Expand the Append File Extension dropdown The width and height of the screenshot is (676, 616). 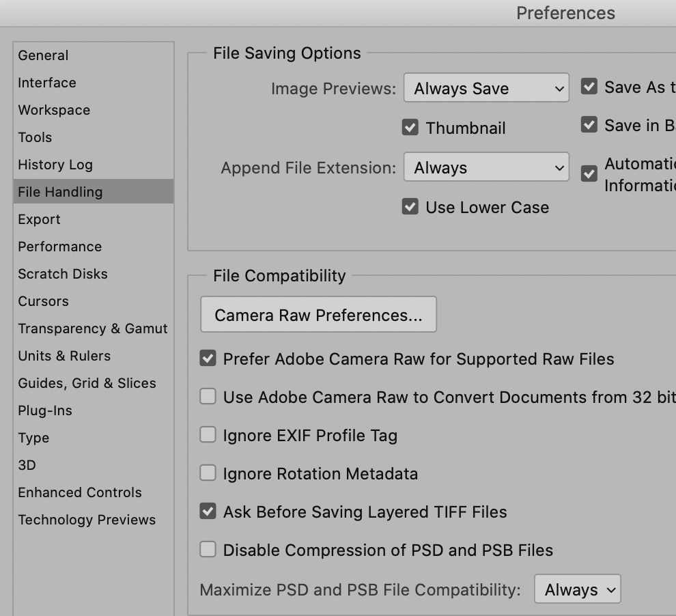pos(486,167)
